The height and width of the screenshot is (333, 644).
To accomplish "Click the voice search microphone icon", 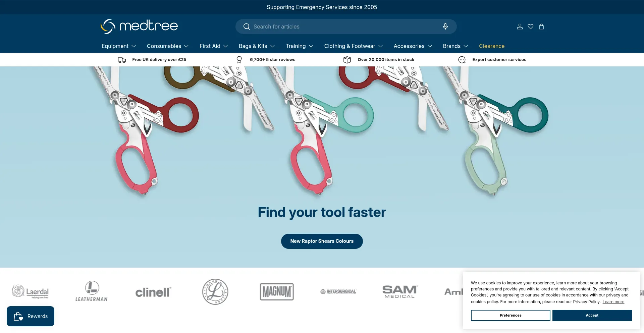I will pos(445,26).
